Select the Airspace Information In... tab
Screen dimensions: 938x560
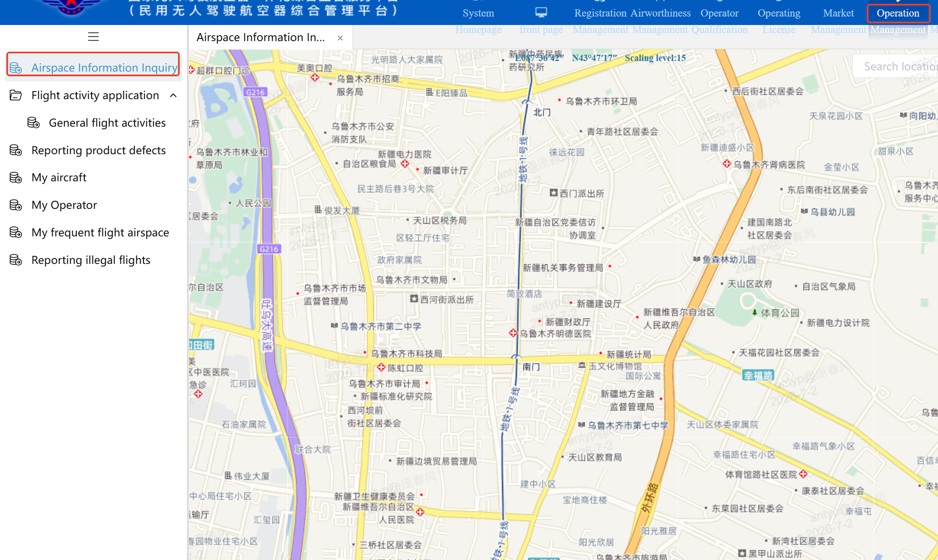(x=261, y=37)
